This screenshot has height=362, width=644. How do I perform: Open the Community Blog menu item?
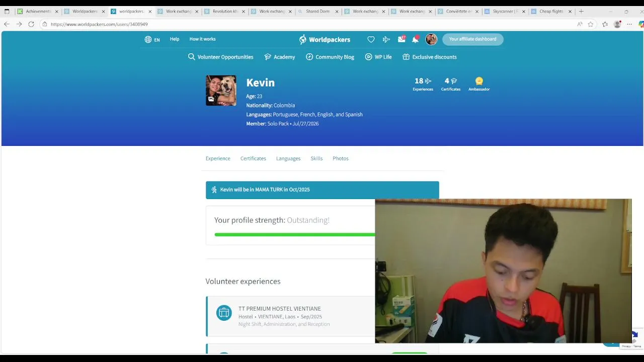pos(330,57)
